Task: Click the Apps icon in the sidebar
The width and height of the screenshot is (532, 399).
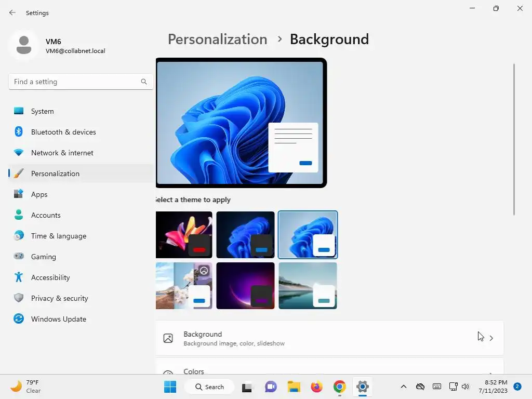Action: point(19,194)
